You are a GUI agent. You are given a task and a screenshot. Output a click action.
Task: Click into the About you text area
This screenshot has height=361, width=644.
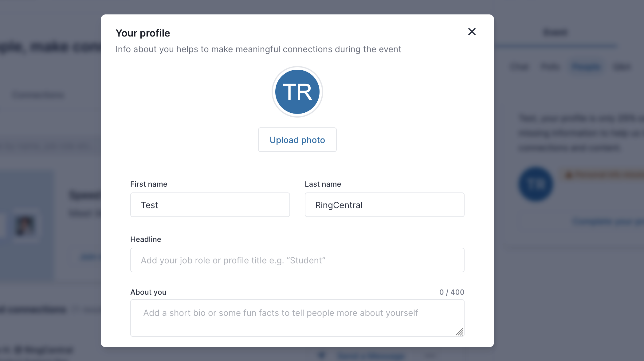click(297, 318)
